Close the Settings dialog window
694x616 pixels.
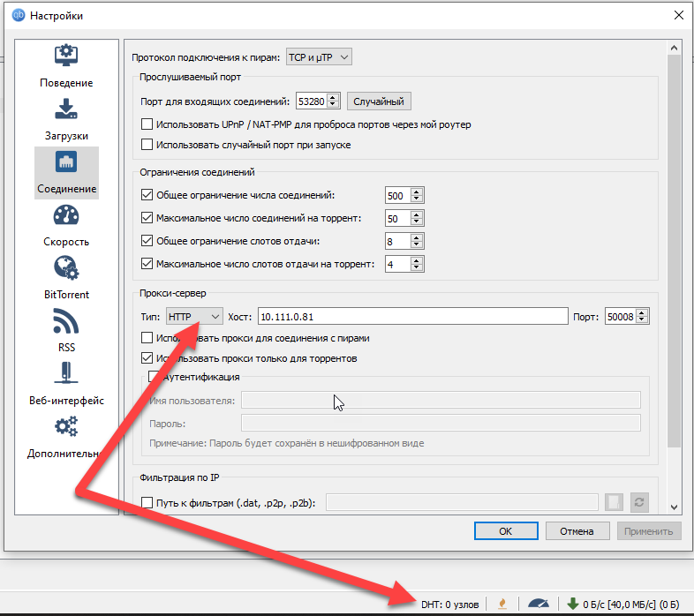click(678, 16)
